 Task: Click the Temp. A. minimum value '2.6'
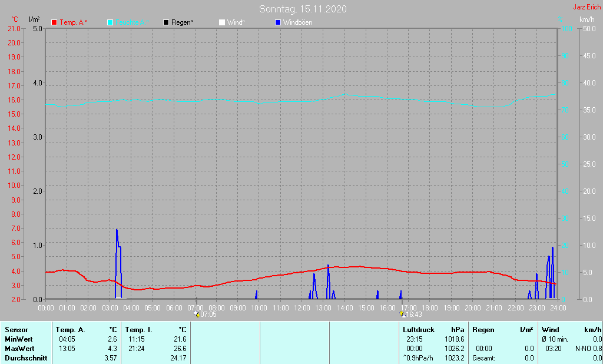coord(112,339)
